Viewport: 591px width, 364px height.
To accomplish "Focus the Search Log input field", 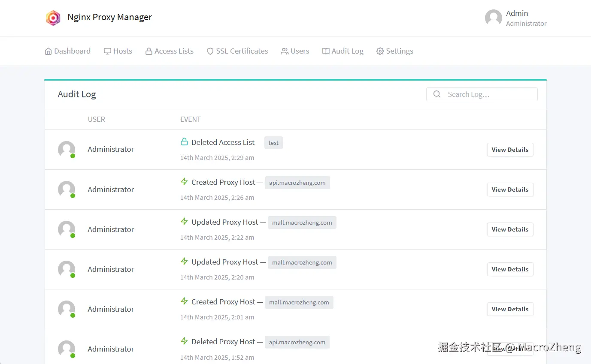I will point(482,94).
